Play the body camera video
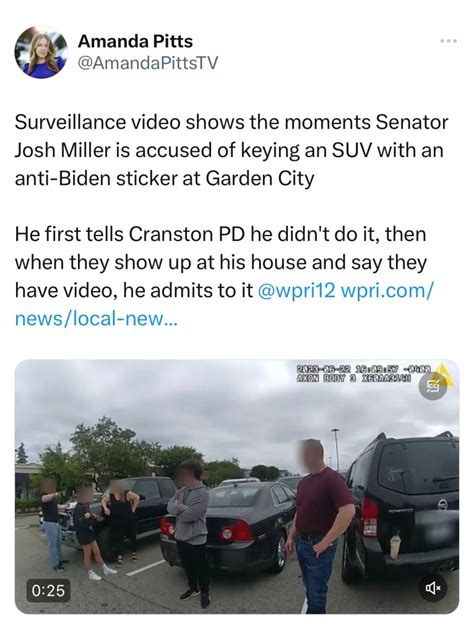The height and width of the screenshot is (633, 474). click(237, 486)
